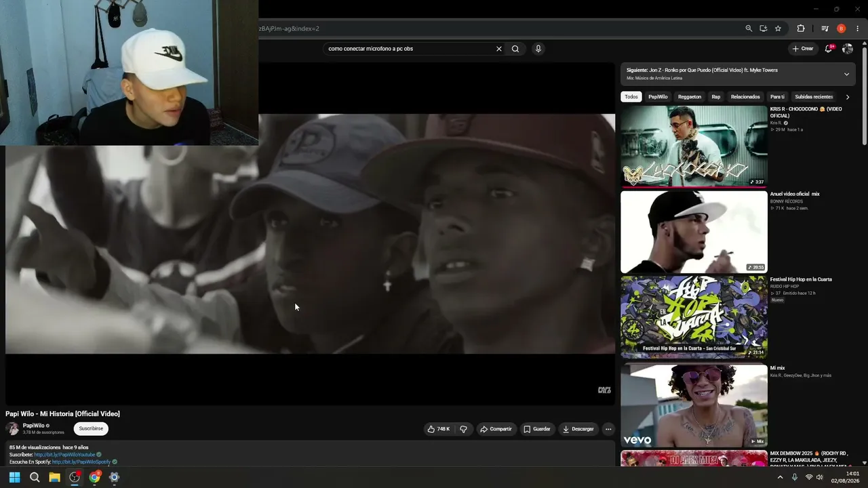Click the 'KRIS R - CHOCOCONO' video title
Viewport: 868px width, 488px height.
click(806, 113)
